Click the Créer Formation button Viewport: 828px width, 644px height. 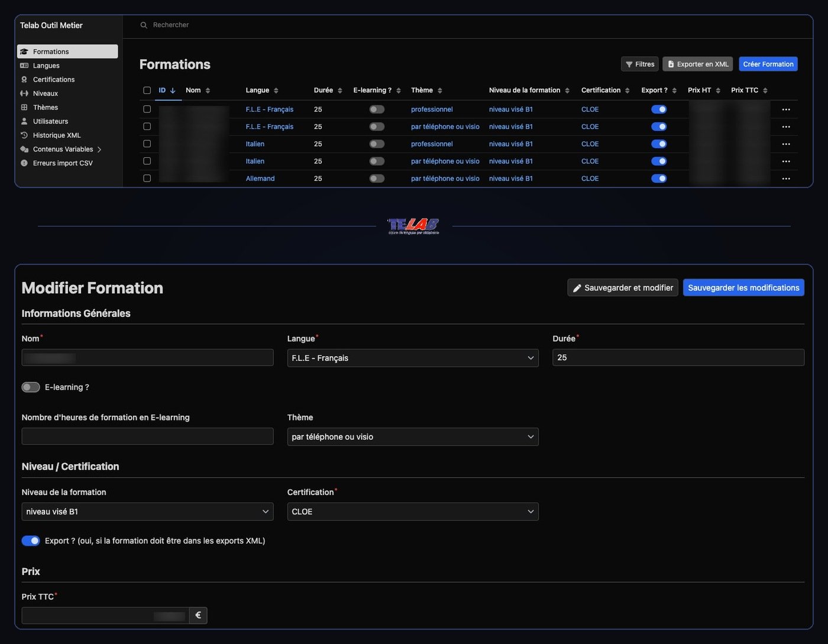click(768, 64)
